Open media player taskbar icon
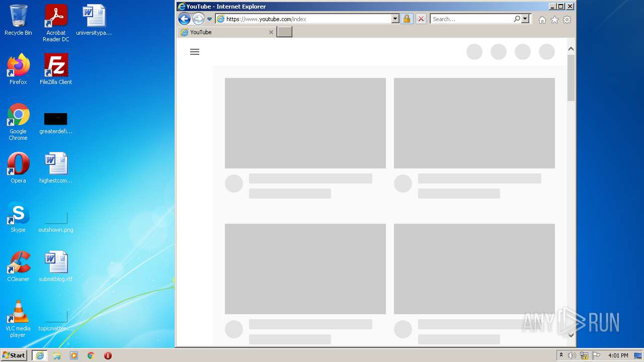The image size is (644, 362). click(74, 355)
